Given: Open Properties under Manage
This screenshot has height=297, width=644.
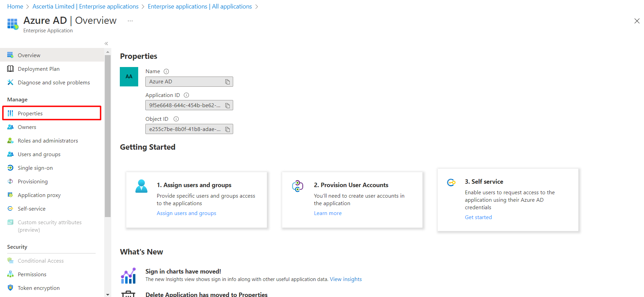Looking at the screenshot, I should (x=52, y=113).
